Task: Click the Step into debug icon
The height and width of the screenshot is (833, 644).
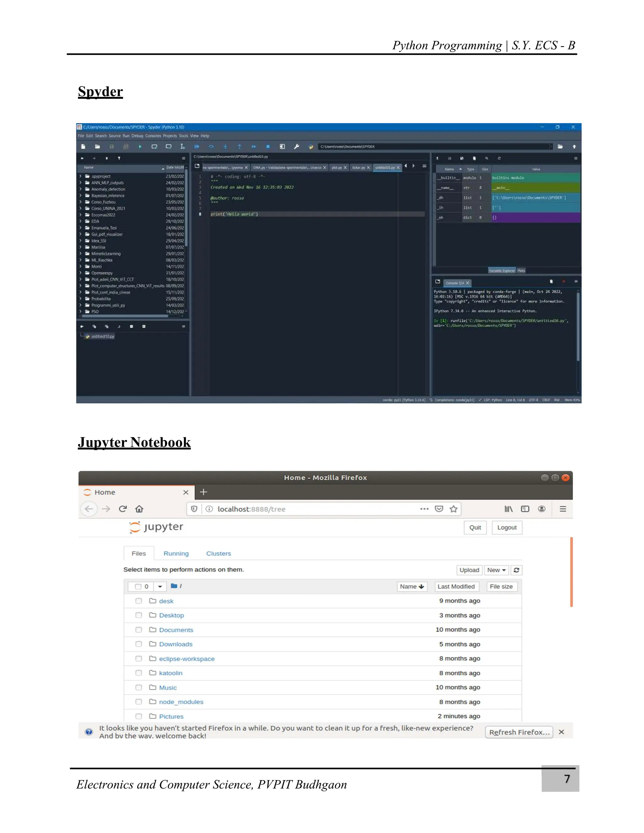Action: [225, 146]
